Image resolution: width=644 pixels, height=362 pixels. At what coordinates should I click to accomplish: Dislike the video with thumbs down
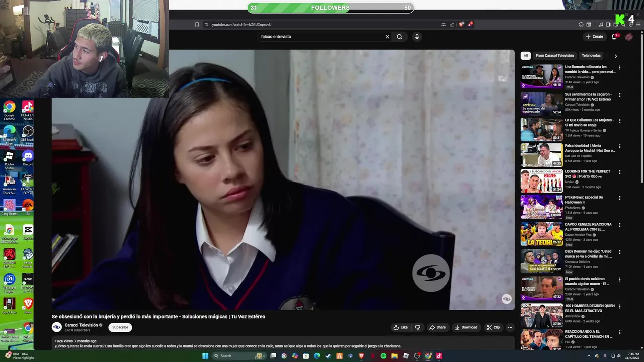[417, 327]
